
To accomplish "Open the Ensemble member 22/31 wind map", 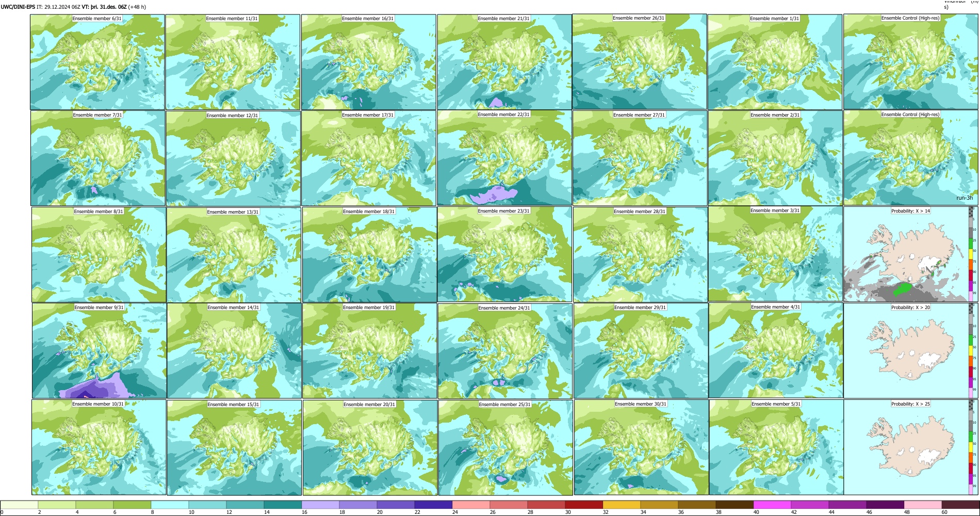I will pos(504,158).
